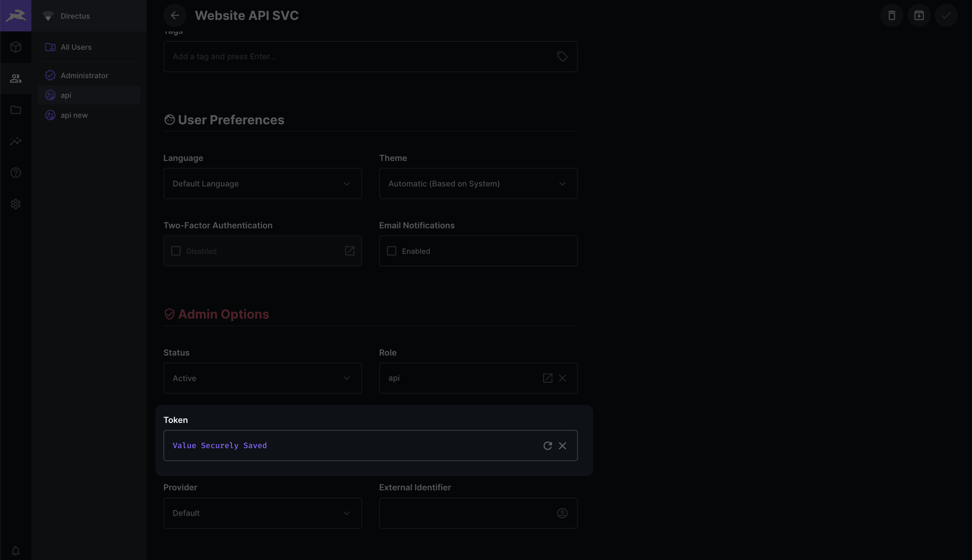This screenshot has width=972, height=560.
Task: Open the File Library module icon
Action: tap(15, 110)
